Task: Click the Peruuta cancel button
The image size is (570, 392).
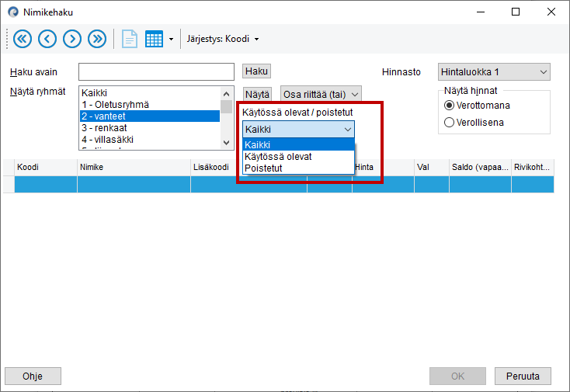Action: [523, 376]
